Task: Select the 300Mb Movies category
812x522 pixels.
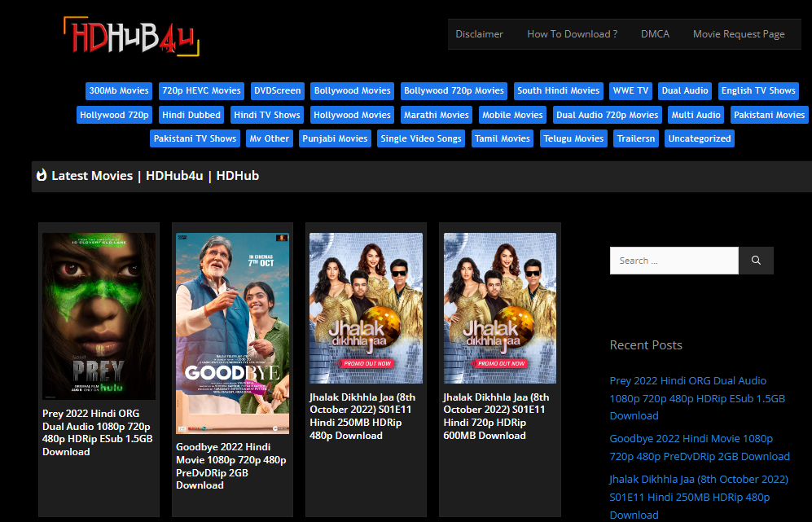Action: point(119,90)
